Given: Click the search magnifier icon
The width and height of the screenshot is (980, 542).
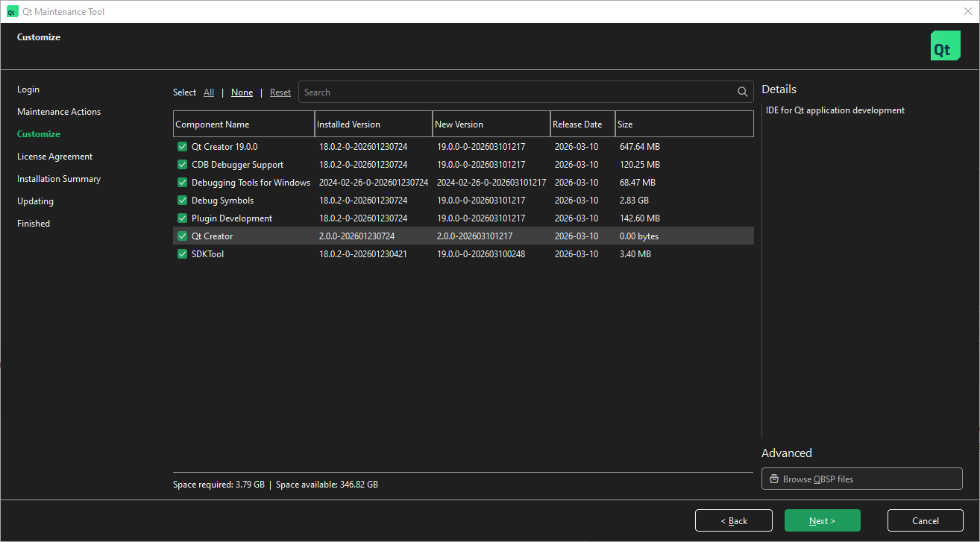Looking at the screenshot, I should coord(742,92).
